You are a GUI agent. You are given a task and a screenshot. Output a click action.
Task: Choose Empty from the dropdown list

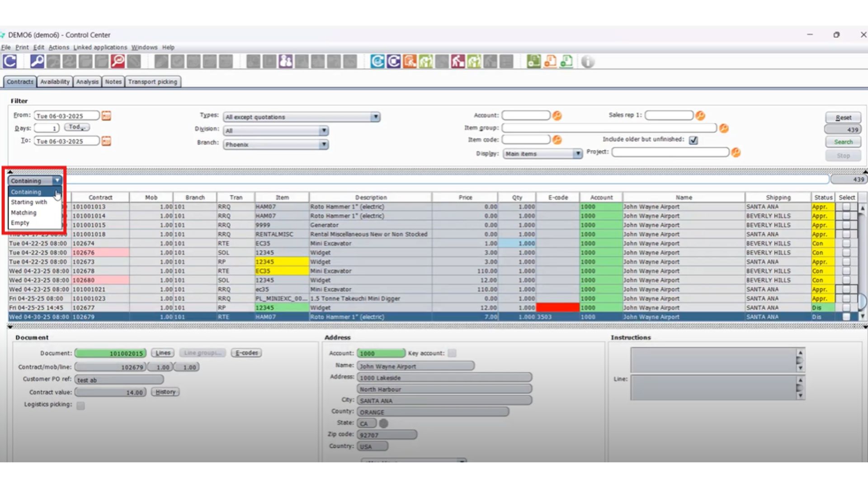coord(20,223)
